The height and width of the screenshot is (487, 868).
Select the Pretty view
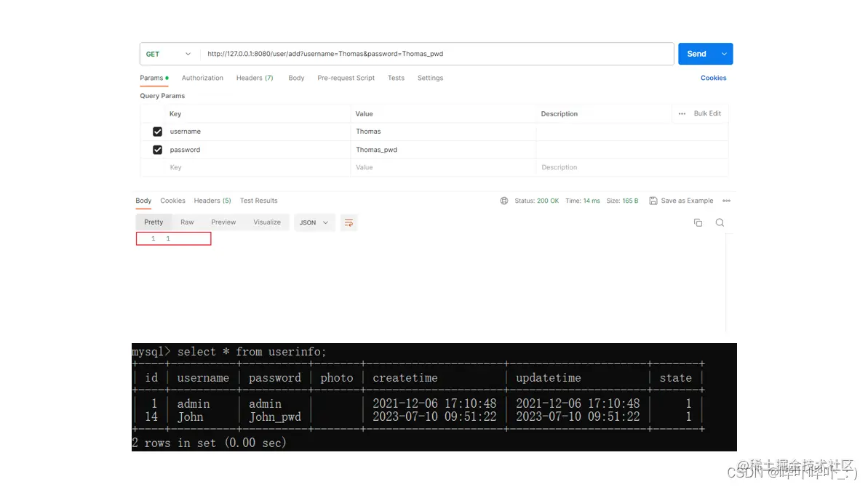tap(154, 222)
